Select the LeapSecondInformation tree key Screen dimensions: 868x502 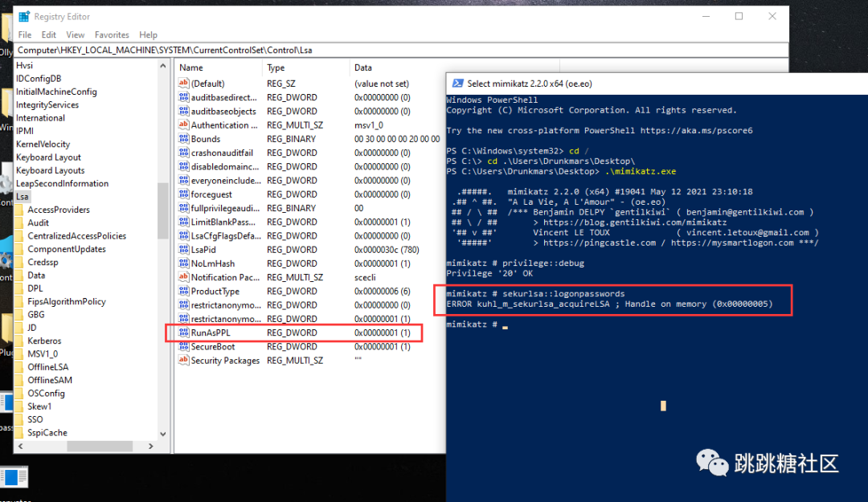62,183
